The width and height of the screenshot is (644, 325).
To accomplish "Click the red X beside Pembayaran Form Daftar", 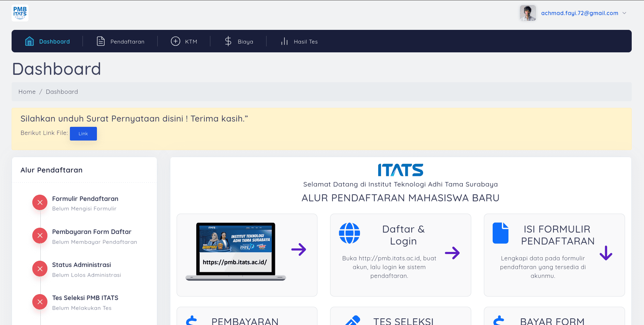I will coord(40,235).
